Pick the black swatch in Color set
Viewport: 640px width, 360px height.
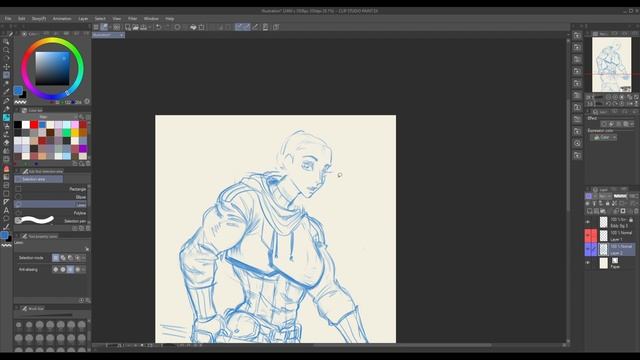coord(18,124)
